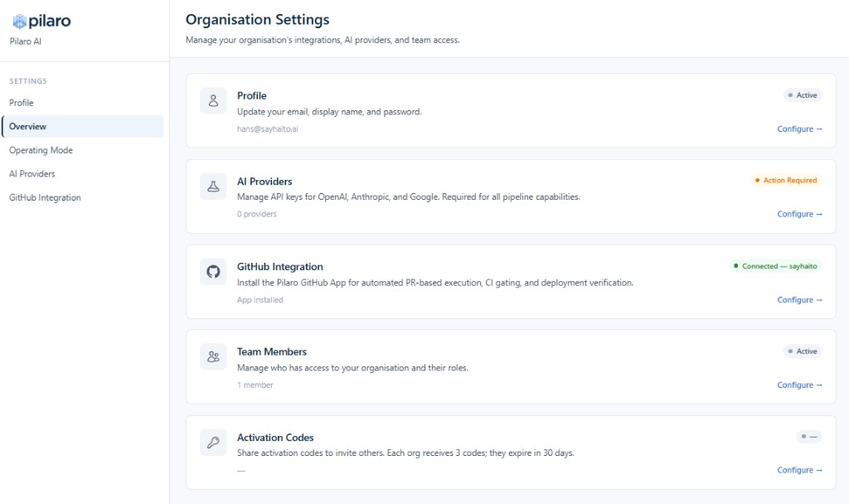
Task: Click the Team Members people icon
Action: [213, 357]
